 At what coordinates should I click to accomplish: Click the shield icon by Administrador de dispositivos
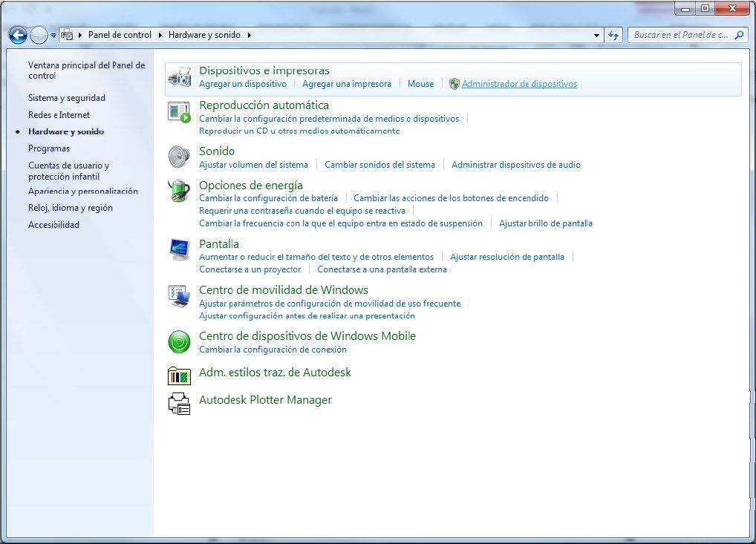[x=454, y=84]
